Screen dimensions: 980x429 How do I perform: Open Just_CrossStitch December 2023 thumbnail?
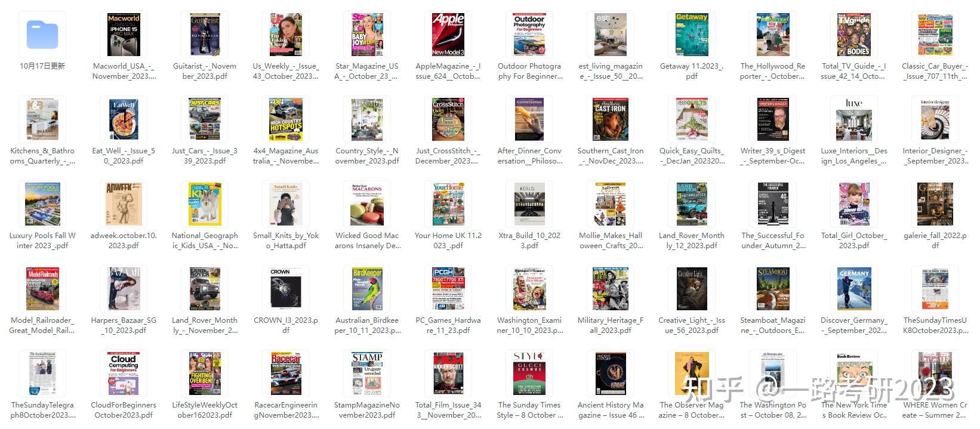pyautogui.click(x=448, y=119)
